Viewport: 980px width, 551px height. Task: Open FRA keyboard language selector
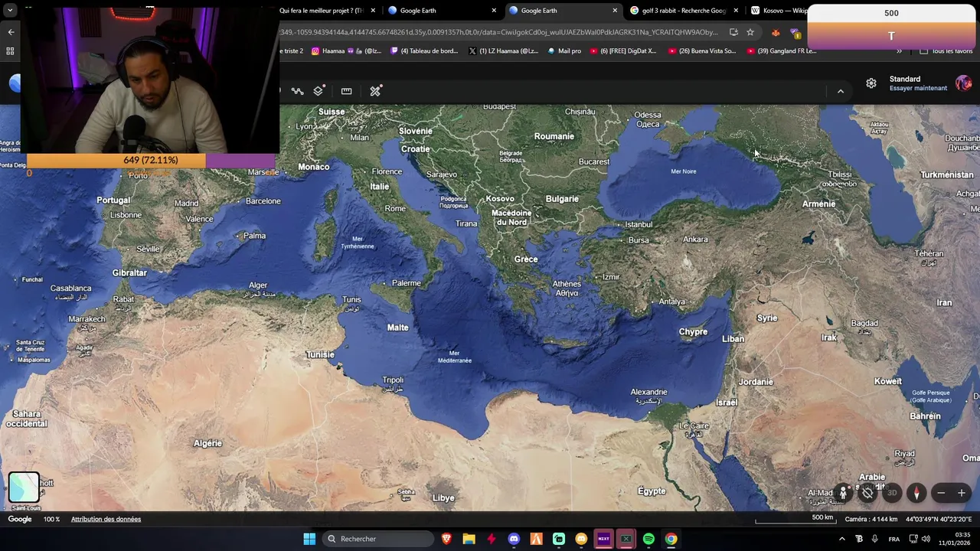click(894, 539)
